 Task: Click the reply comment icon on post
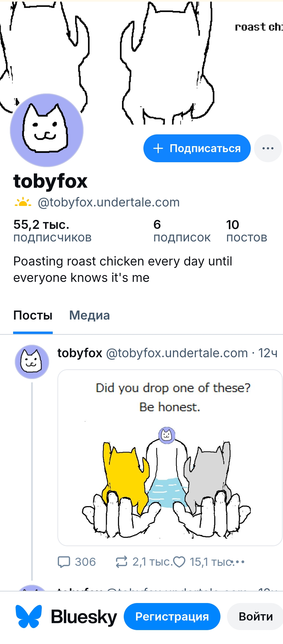[64, 562]
